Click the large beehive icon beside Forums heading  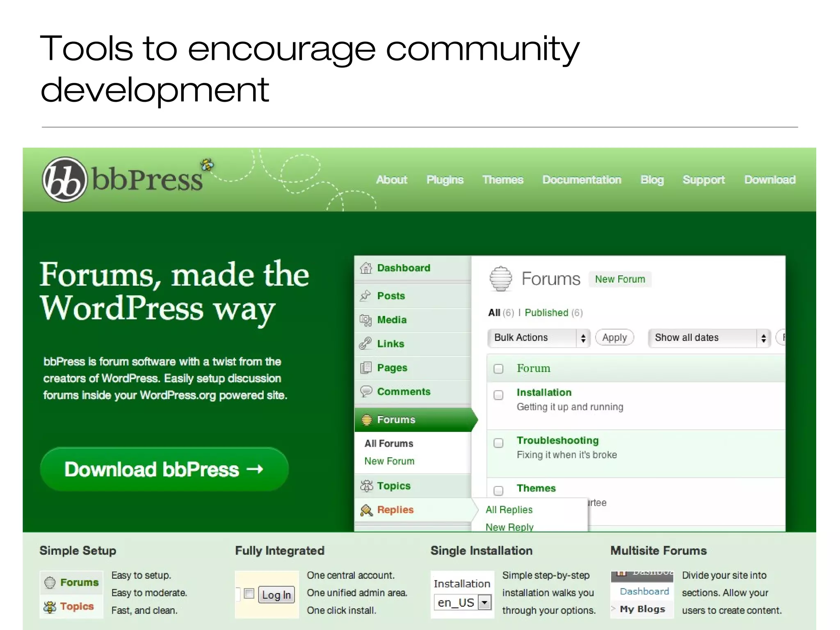click(501, 278)
